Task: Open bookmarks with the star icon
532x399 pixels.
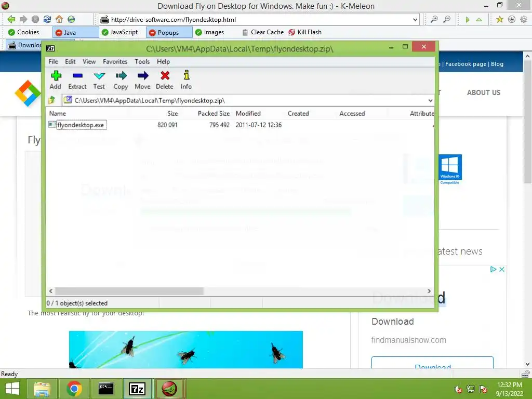Action: [x=499, y=19]
